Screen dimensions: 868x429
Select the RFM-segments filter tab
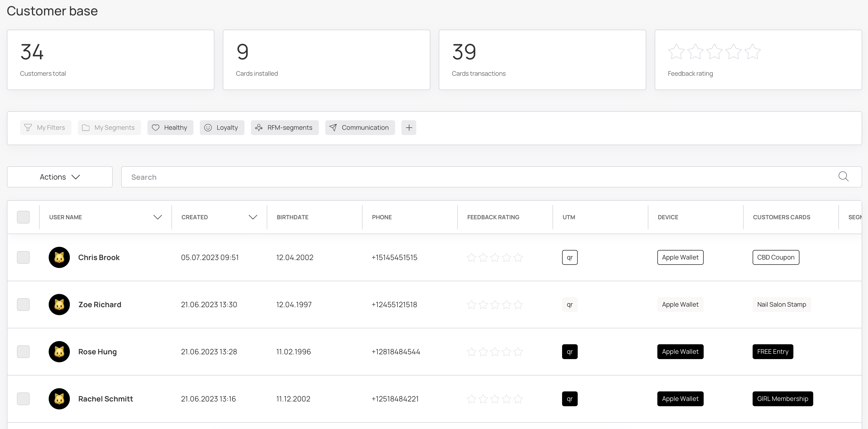pos(284,127)
